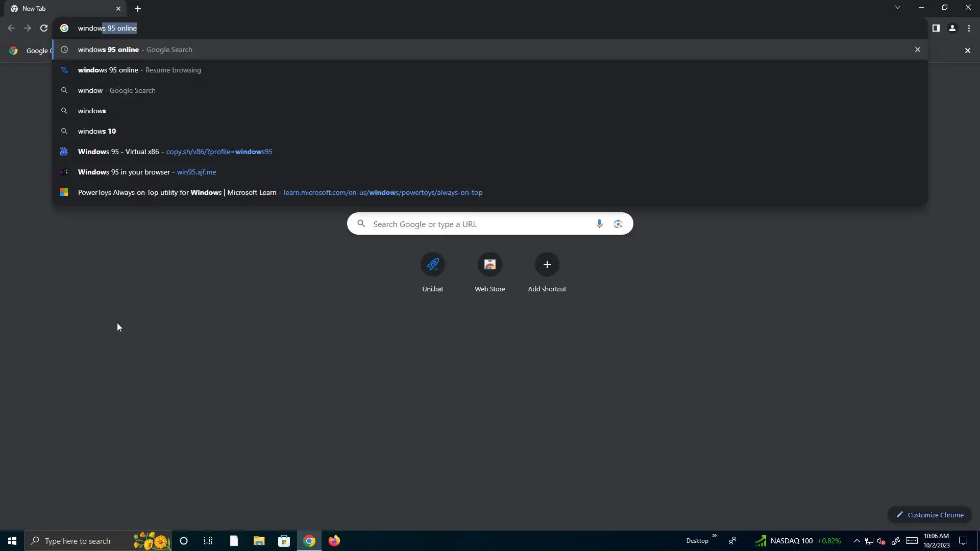Open Chrome three-dot menu
This screenshot has width=980, height=551.
coord(969,28)
